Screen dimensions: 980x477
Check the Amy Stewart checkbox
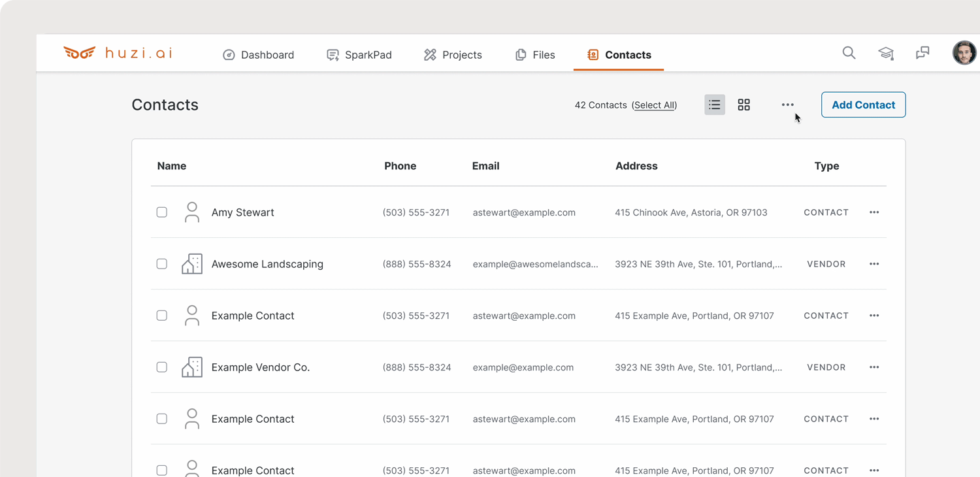click(162, 212)
